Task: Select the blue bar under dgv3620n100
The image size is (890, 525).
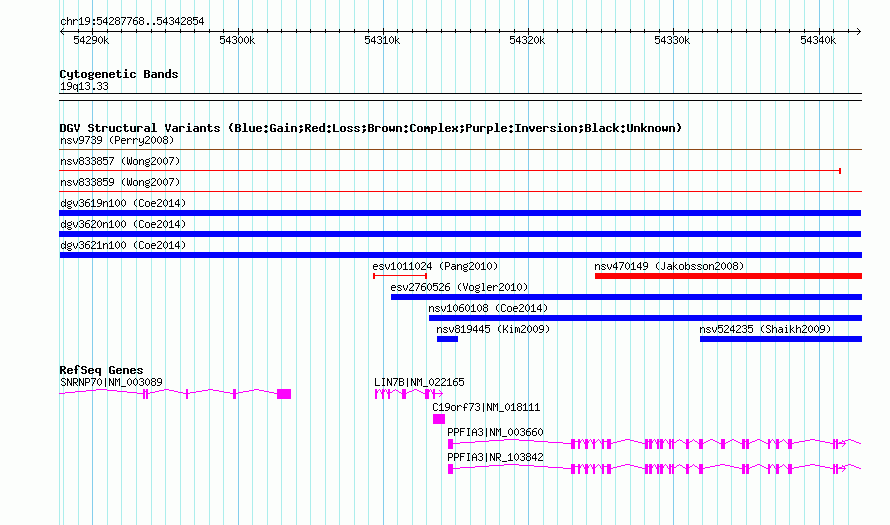Action: [460, 234]
